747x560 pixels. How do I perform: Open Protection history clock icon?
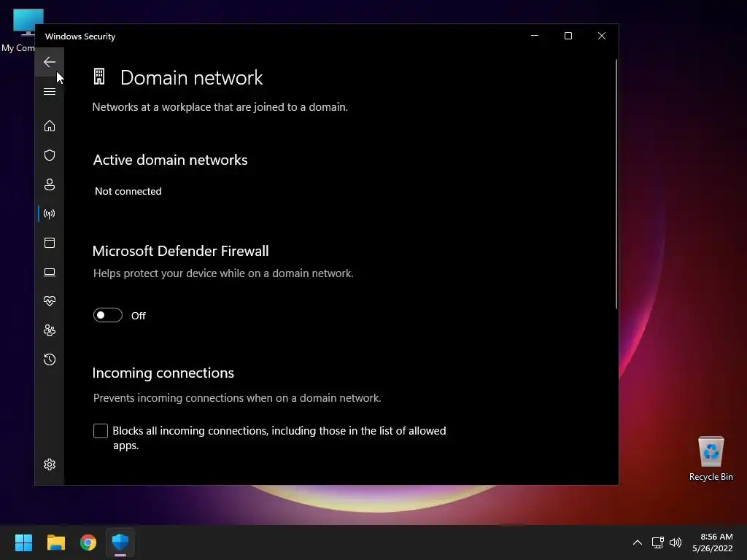pos(50,359)
